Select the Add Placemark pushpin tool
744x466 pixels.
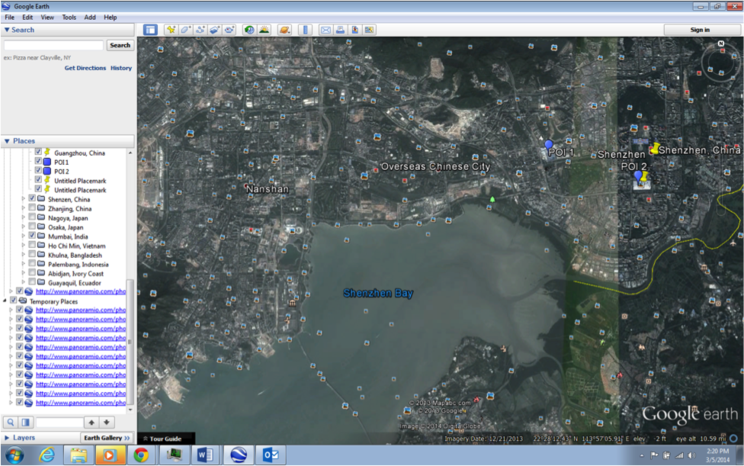click(171, 30)
